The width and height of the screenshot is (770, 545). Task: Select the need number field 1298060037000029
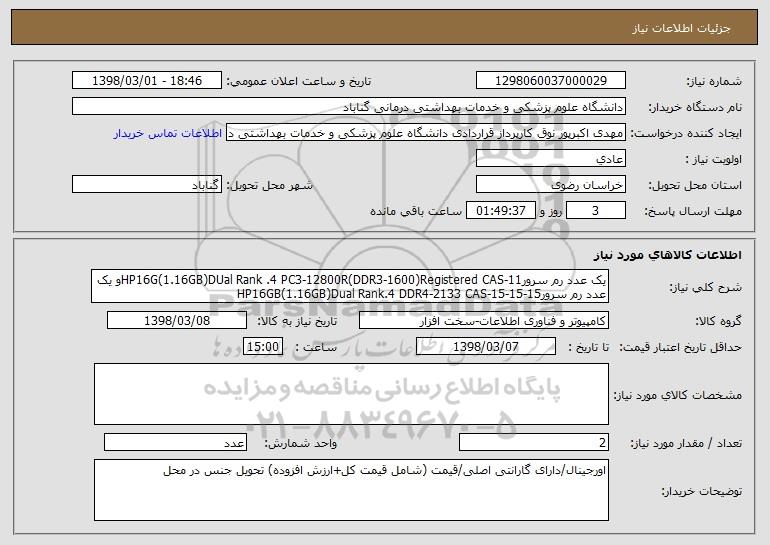pyautogui.click(x=550, y=81)
